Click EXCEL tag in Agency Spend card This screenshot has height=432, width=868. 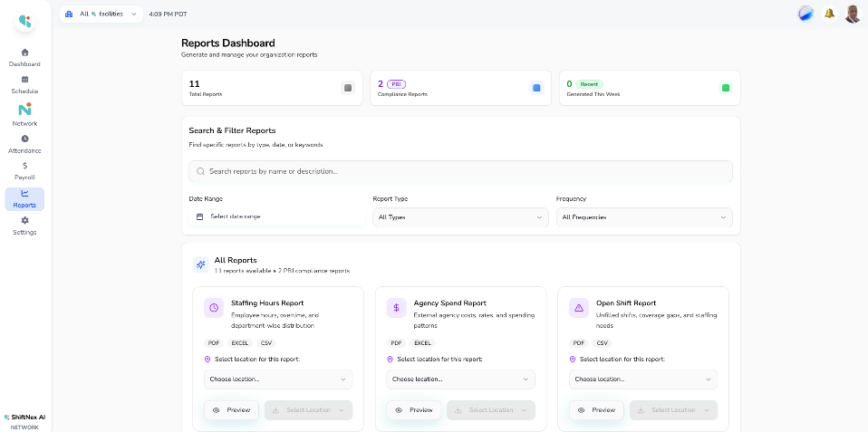tap(422, 343)
